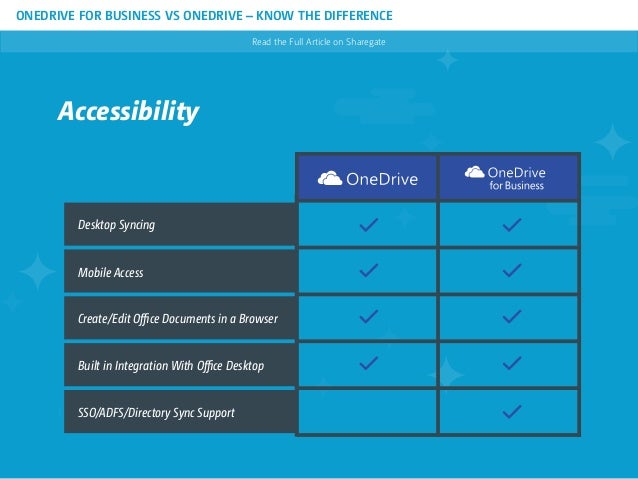638x479 pixels.
Task: Open the 'Read the Full Article on Sharegate' link
Action: coord(319,42)
